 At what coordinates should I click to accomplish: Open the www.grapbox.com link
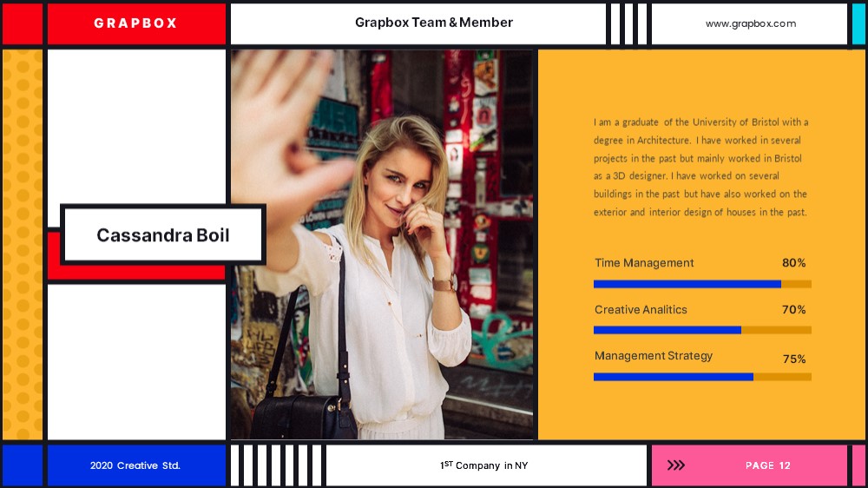tap(751, 23)
